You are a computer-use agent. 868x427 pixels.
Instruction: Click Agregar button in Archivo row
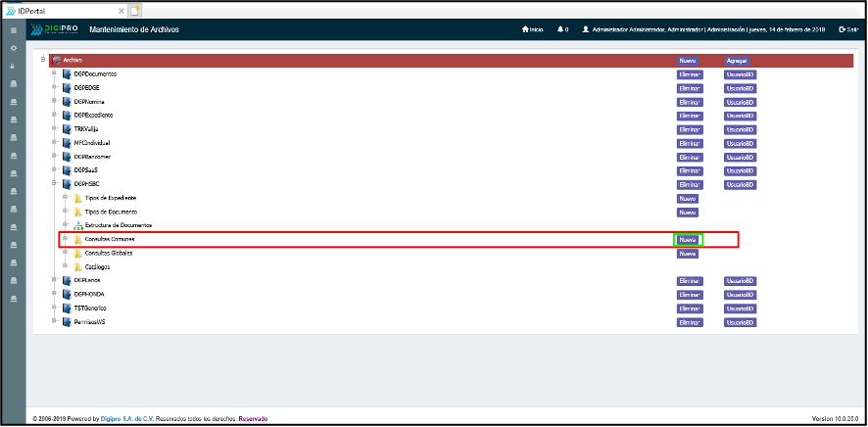737,61
